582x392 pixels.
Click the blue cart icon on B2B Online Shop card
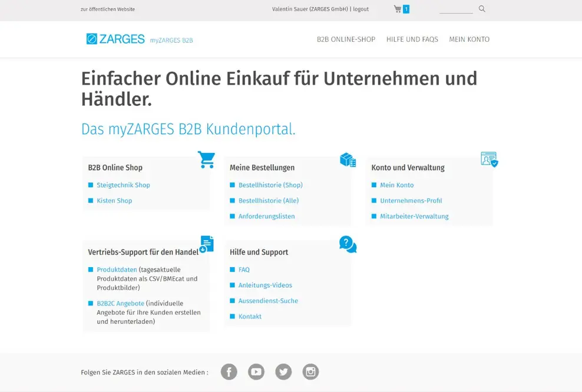coord(206,160)
